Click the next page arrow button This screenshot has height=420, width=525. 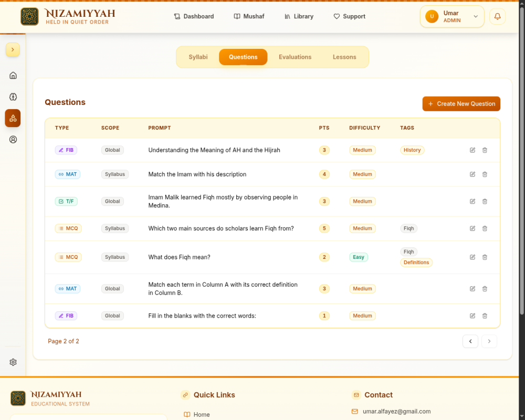click(x=489, y=341)
